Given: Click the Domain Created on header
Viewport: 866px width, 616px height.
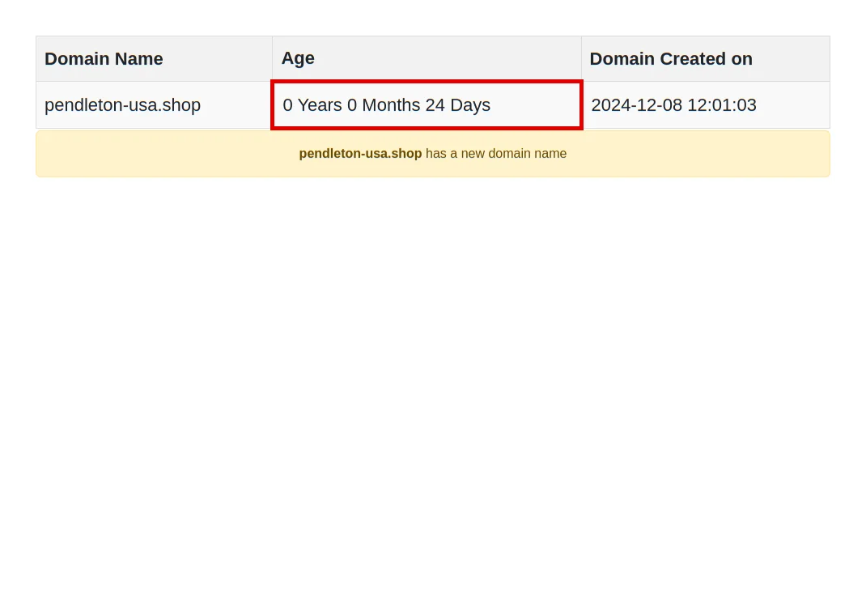Looking at the screenshot, I should tap(670, 59).
